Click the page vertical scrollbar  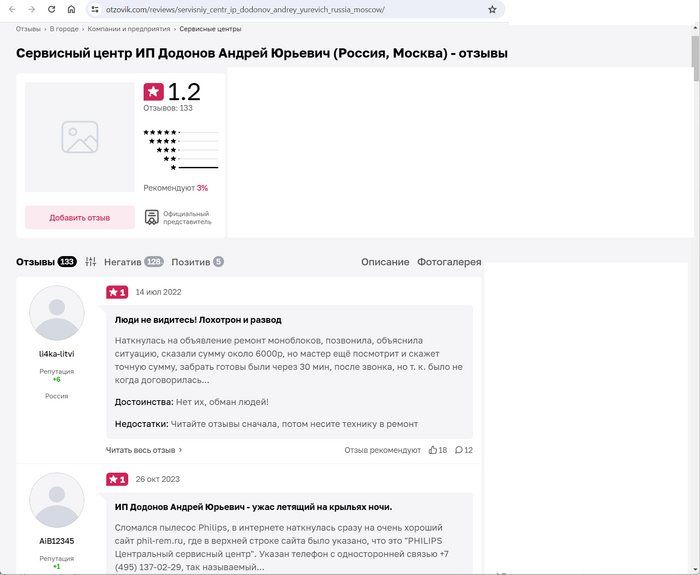point(695,50)
